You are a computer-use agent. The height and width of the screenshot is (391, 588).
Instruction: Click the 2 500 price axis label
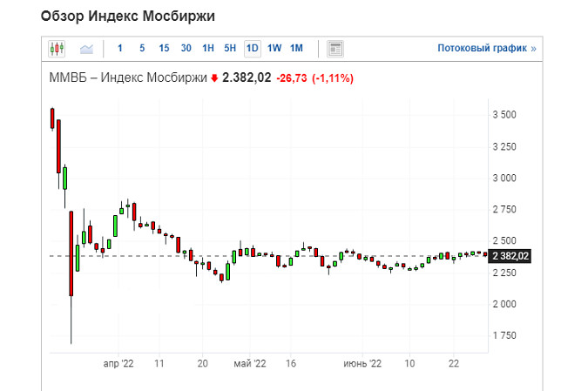point(504,240)
